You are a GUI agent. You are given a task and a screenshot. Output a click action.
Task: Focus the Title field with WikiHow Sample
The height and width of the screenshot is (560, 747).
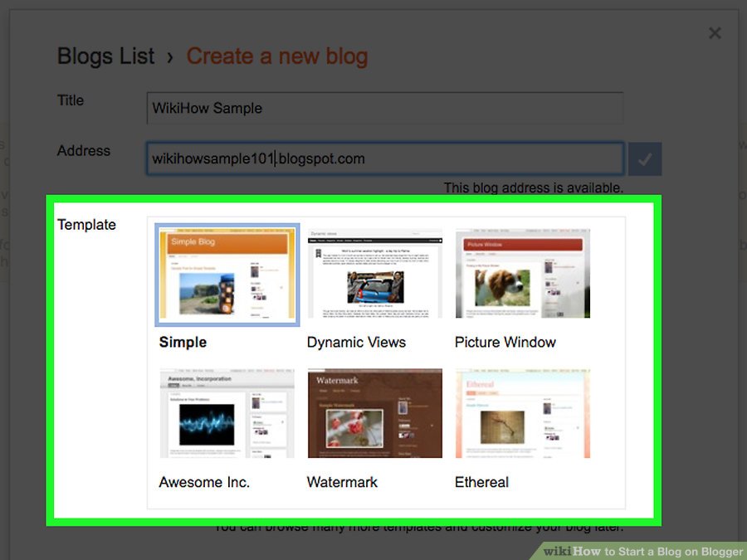coord(385,108)
